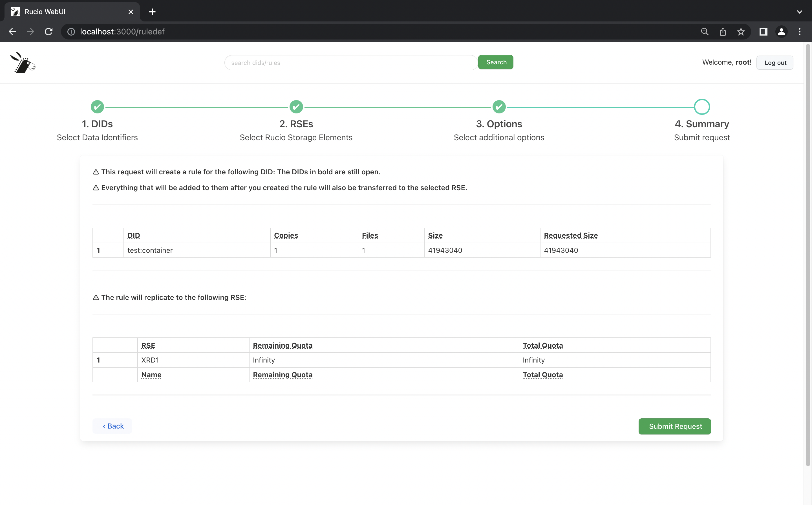Open the Chrome profile avatar icon
The width and height of the screenshot is (812, 505).
click(781, 31)
